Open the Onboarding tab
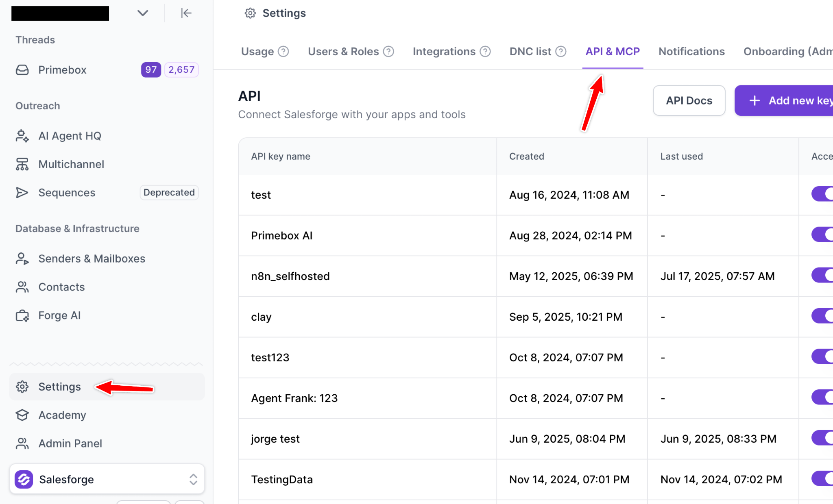 (x=788, y=52)
